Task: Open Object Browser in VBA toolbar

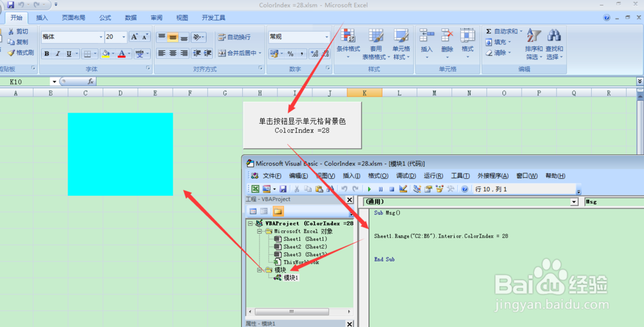Action: tap(439, 189)
